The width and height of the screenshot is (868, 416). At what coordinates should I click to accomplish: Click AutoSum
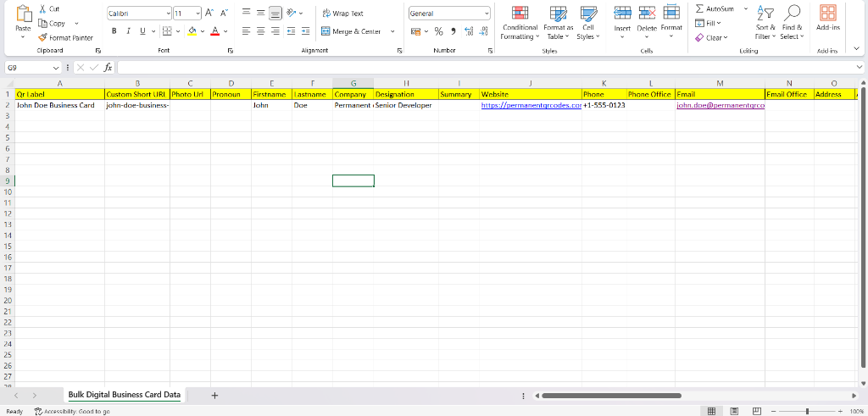click(x=714, y=8)
